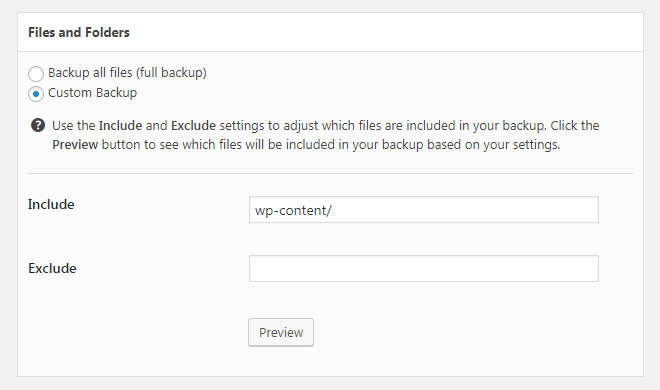660x390 pixels.
Task: Select the Custom Backup radio button
Action: [x=36, y=94]
